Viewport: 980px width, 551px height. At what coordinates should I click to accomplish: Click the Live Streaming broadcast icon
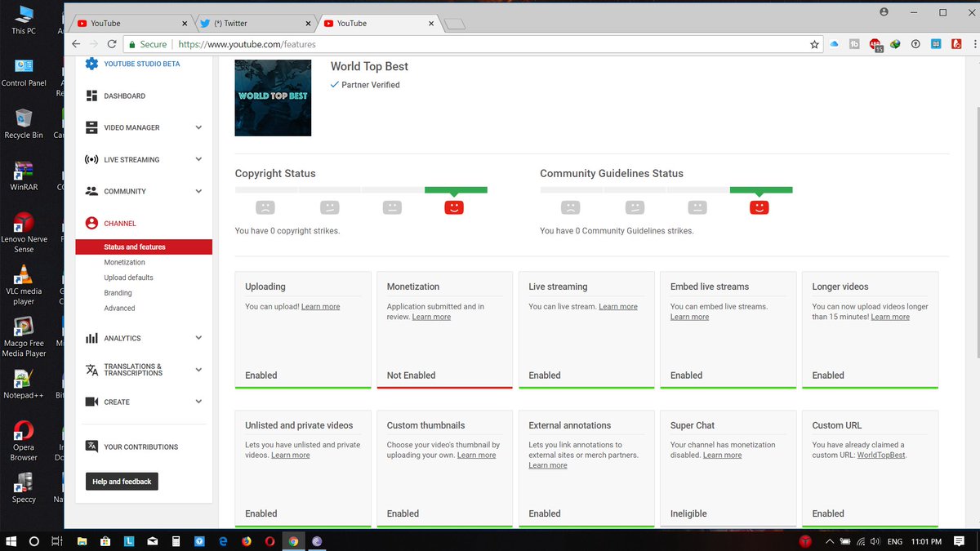click(91, 159)
